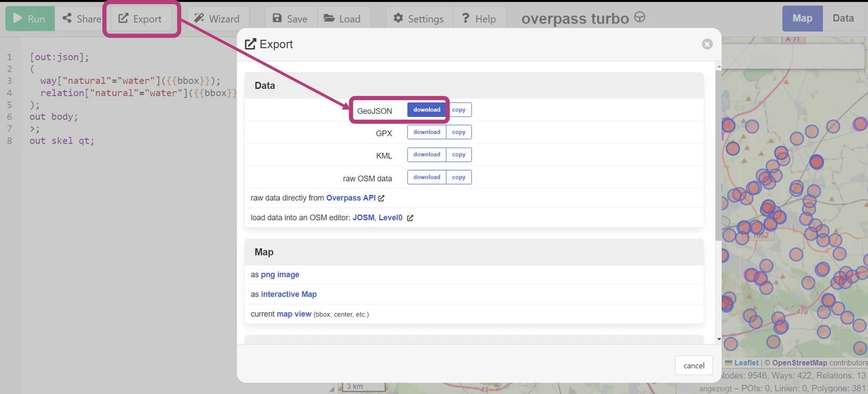The height and width of the screenshot is (394, 868).
Task: Close the Export dialog via X icon
Action: [x=707, y=44]
